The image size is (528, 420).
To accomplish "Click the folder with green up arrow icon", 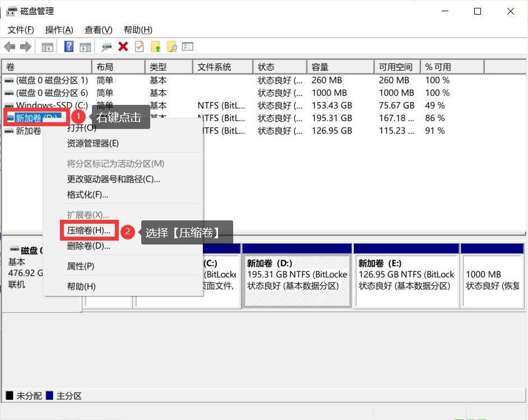I will pos(156,47).
